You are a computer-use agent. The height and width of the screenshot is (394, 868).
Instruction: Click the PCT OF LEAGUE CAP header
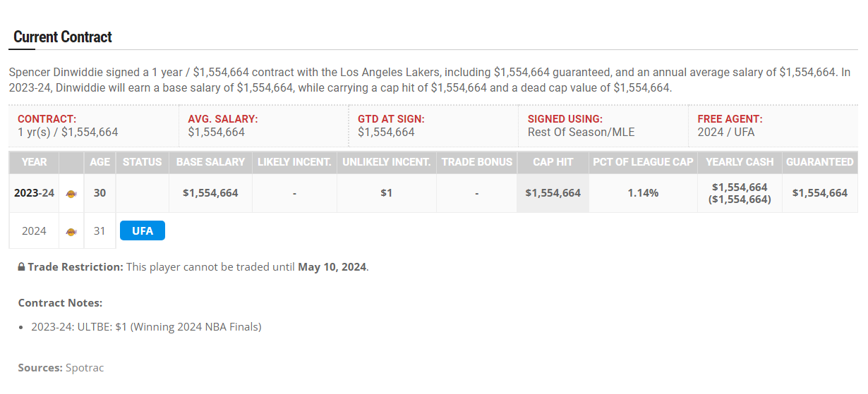click(x=643, y=162)
